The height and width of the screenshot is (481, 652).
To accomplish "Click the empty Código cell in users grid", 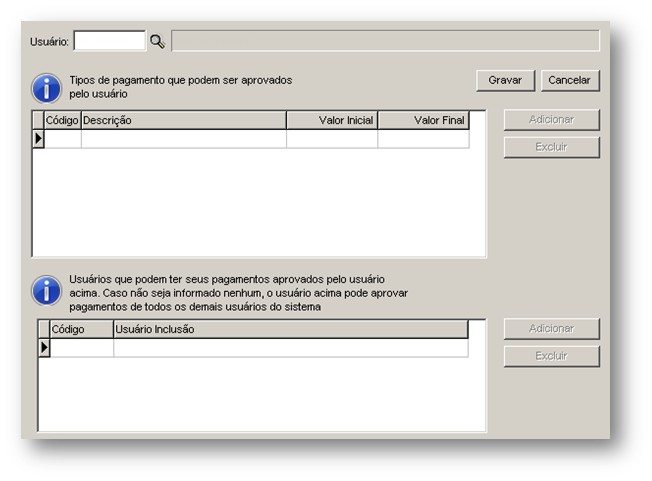I will [82, 348].
